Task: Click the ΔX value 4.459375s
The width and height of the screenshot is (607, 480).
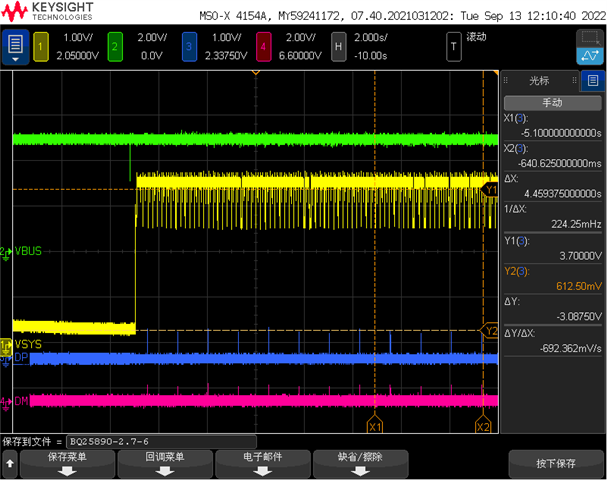Action: point(562,194)
